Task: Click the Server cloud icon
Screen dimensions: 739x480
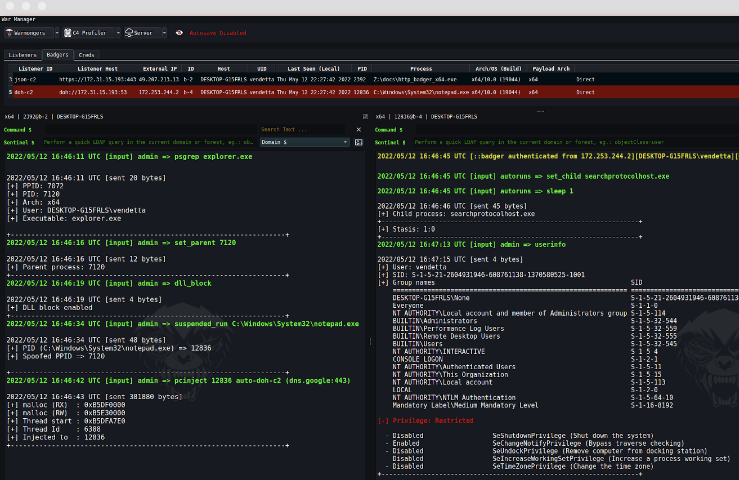Action: click(129, 33)
